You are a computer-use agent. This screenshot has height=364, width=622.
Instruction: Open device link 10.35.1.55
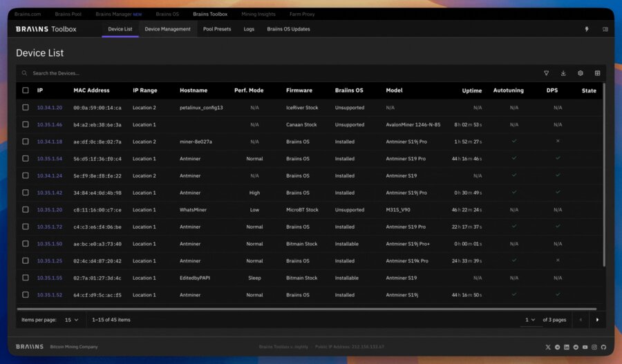click(x=50, y=278)
